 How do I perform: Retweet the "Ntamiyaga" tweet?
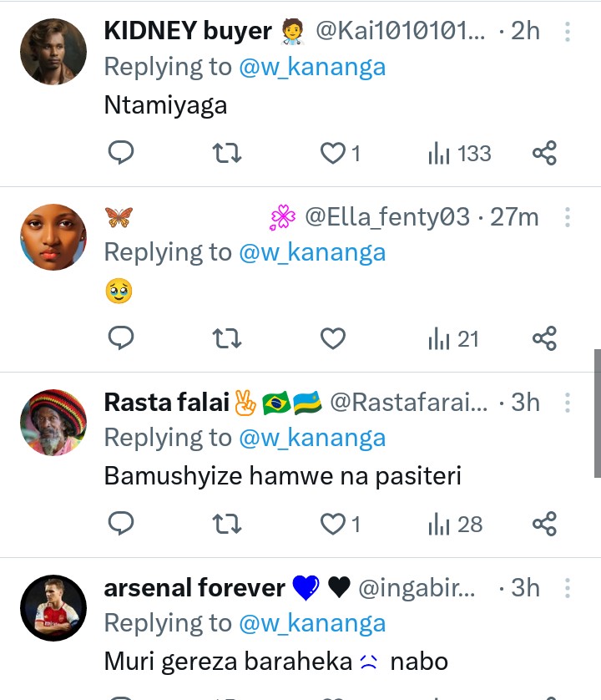tap(227, 153)
